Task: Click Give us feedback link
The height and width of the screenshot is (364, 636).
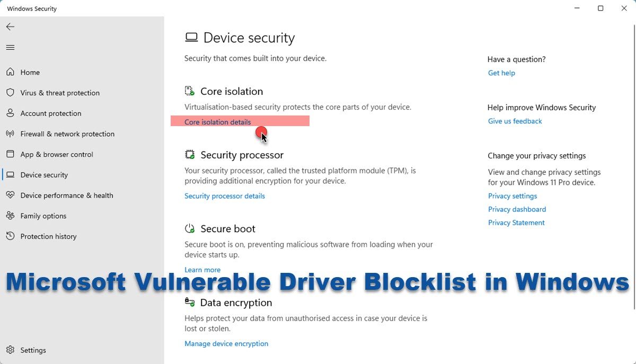Action: (x=515, y=121)
